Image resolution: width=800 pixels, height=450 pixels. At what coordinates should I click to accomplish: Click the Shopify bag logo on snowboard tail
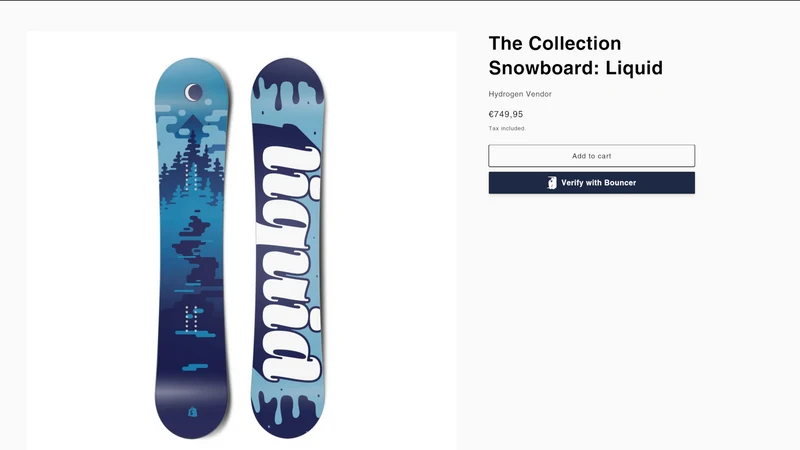[x=192, y=411]
